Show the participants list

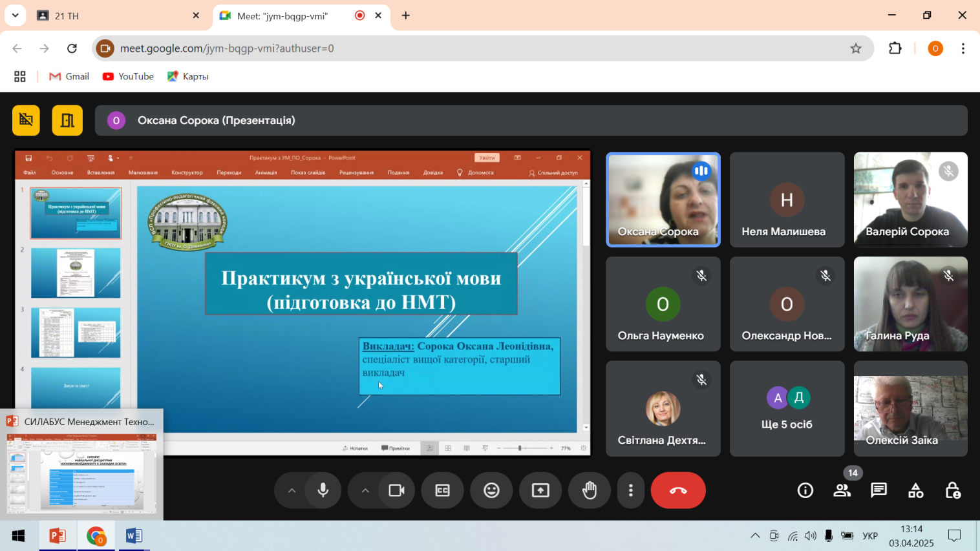pos(842,490)
